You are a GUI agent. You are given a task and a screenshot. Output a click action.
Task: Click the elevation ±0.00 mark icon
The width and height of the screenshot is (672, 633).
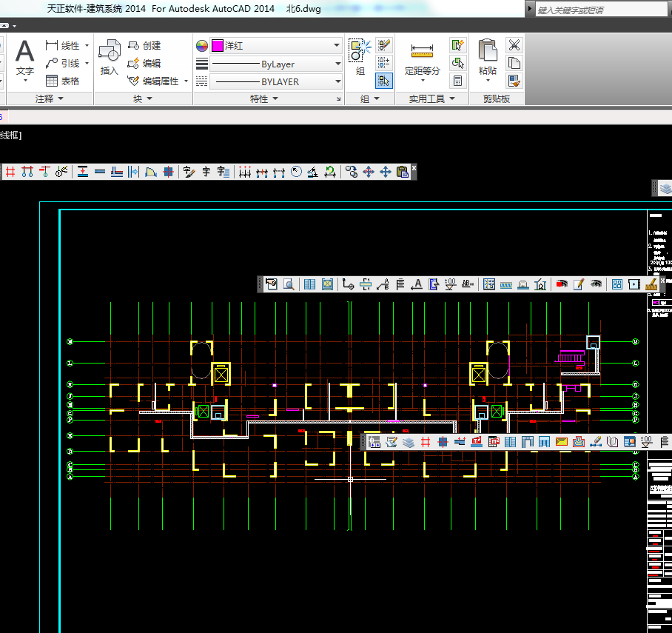pyautogui.click(x=451, y=284)
